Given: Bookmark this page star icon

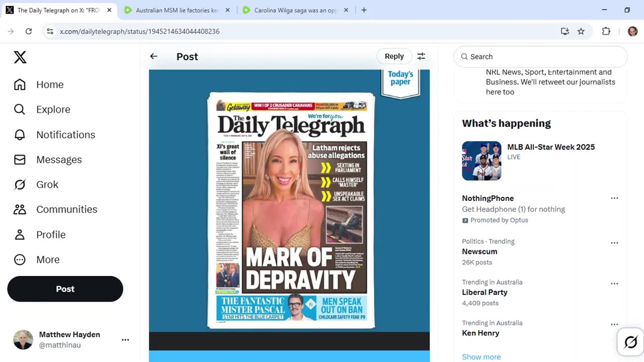Looking at the screenshot, I should coord(581,31).
